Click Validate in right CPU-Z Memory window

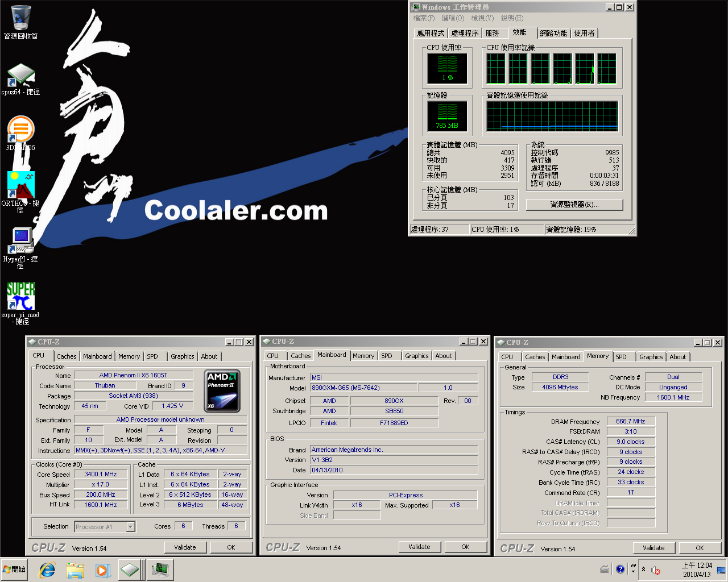653,548
